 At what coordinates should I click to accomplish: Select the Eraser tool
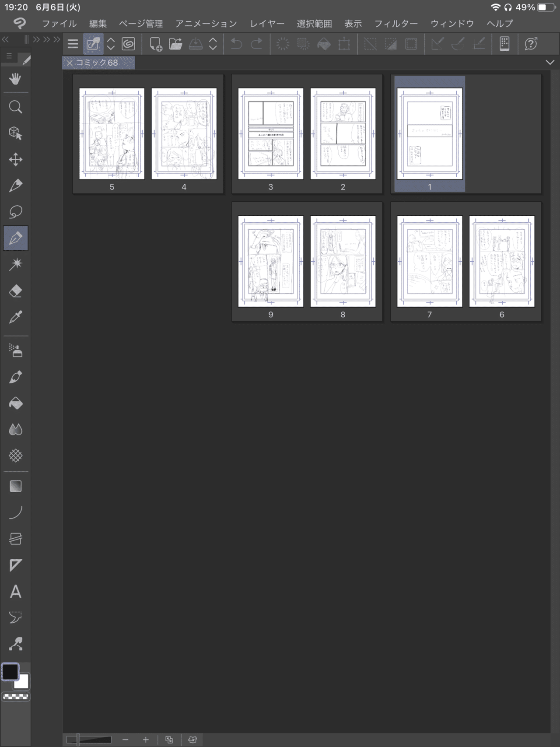coord(15,291)
